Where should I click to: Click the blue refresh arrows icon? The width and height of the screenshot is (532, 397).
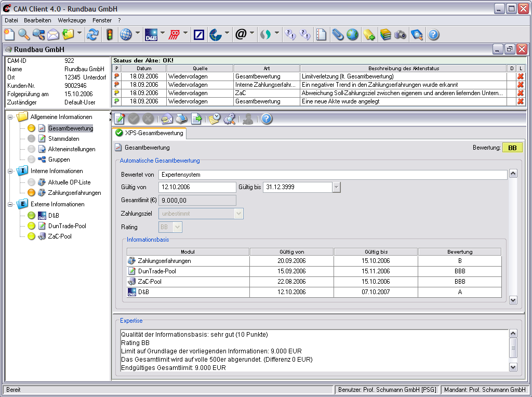point(92,35)
